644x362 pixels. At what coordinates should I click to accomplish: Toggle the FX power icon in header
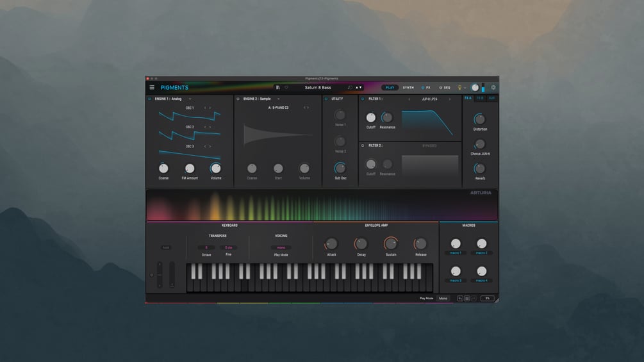[423, 87]
